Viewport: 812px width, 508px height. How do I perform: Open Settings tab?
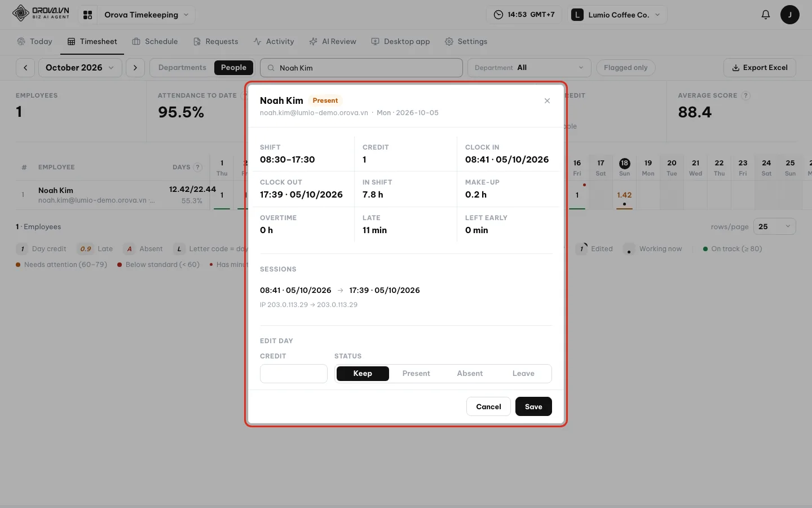466,42
